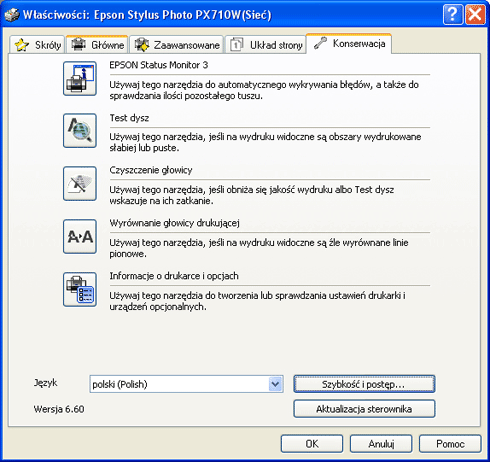
Task: Open help via the Pomoc button
Action: coord(450,444)
